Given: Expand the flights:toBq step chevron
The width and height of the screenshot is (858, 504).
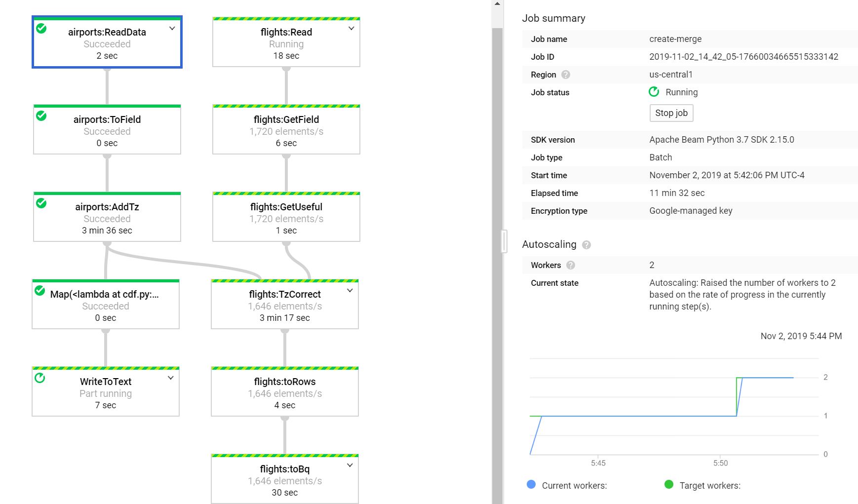Looking at the screenshot, I should tap(350, 465).
